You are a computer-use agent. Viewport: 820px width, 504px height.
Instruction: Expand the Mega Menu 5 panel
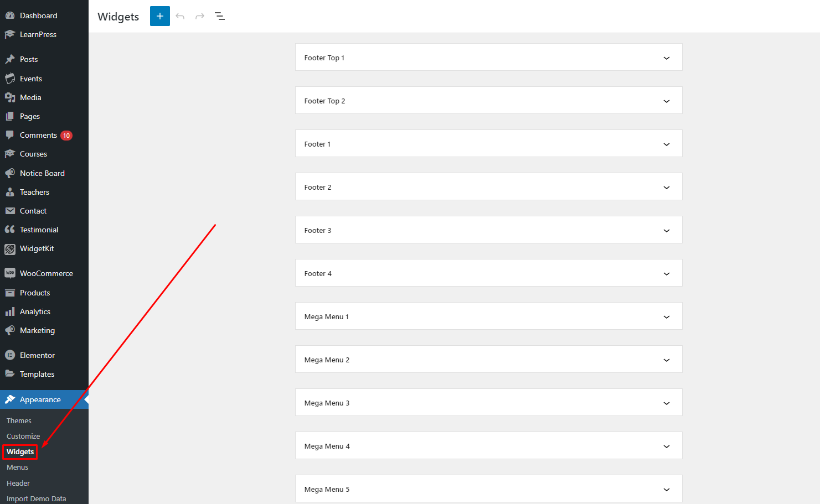[x=666, y=490]
